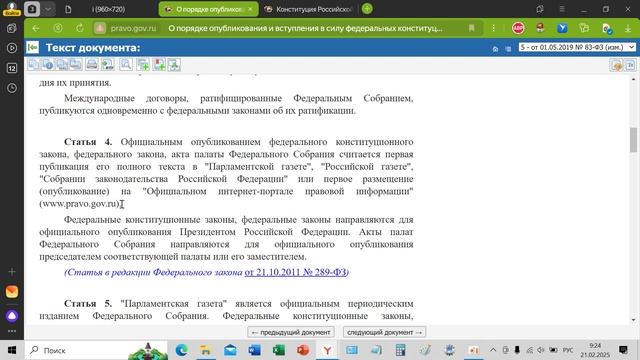640x360 pixels.
Task: Click the extensions puzzle icon in browser toolbar
Action: pyautogui.click(x=584, y=28)
